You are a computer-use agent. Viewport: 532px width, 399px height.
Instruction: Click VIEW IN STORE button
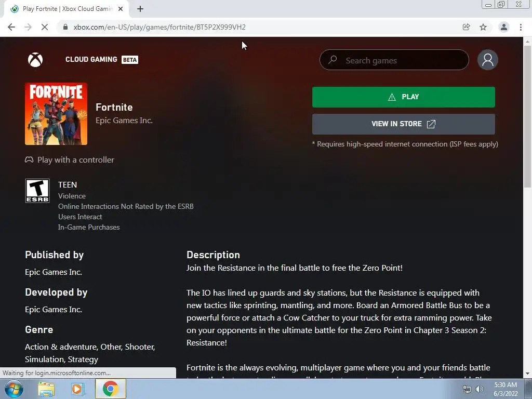click(403, 124)
